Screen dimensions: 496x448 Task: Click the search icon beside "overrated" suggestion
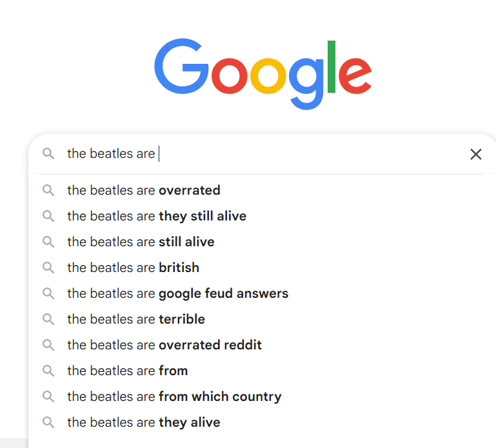(x=48, y=190)
